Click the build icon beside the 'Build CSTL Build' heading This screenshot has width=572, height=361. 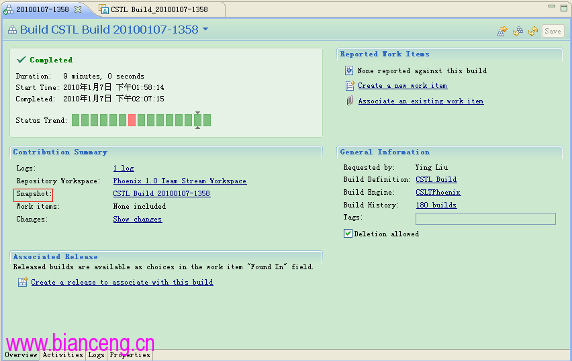click(x=12, y=30)
